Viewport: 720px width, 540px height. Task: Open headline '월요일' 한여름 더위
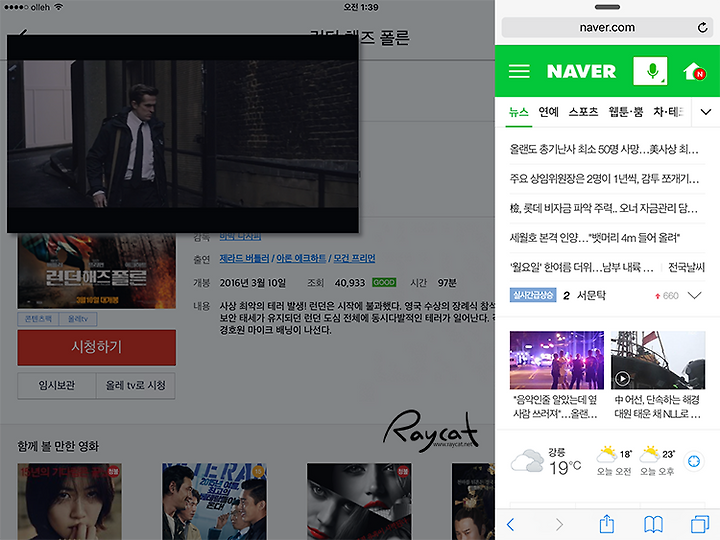pyautogui.click(x=581, y=267)
